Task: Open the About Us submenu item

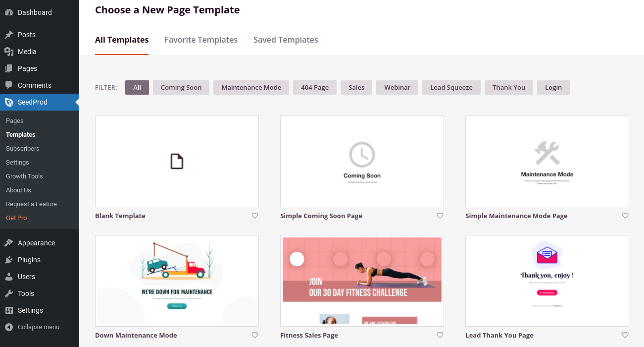Action: tap(18, 190)
